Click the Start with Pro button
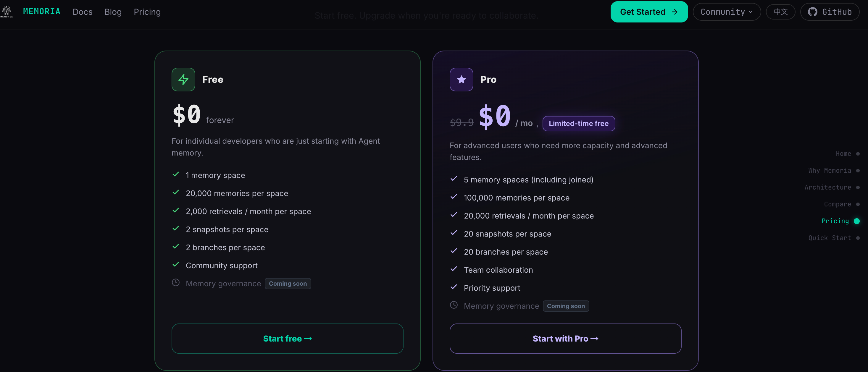Screen dimensions: 868x372 [x=565, y=339]
